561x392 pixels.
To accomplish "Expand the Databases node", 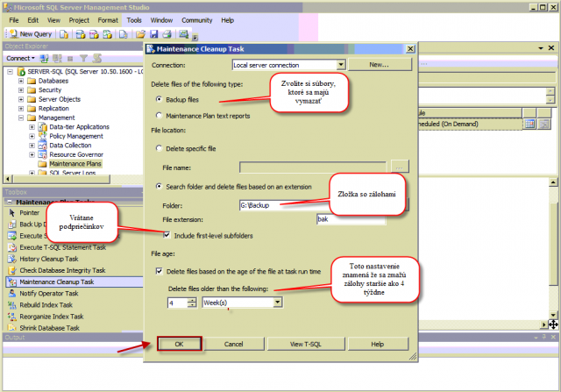I will click(x=21, y=81).
